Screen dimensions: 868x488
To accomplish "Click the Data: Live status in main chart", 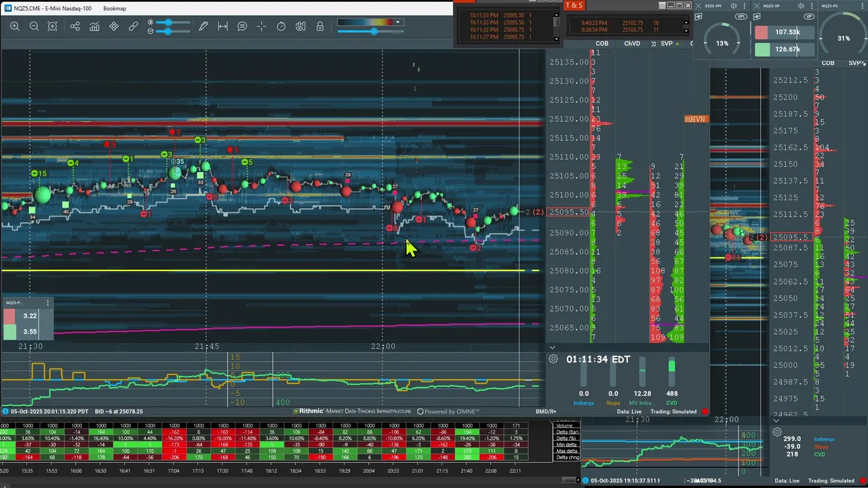I will click(x=629, y=411).
